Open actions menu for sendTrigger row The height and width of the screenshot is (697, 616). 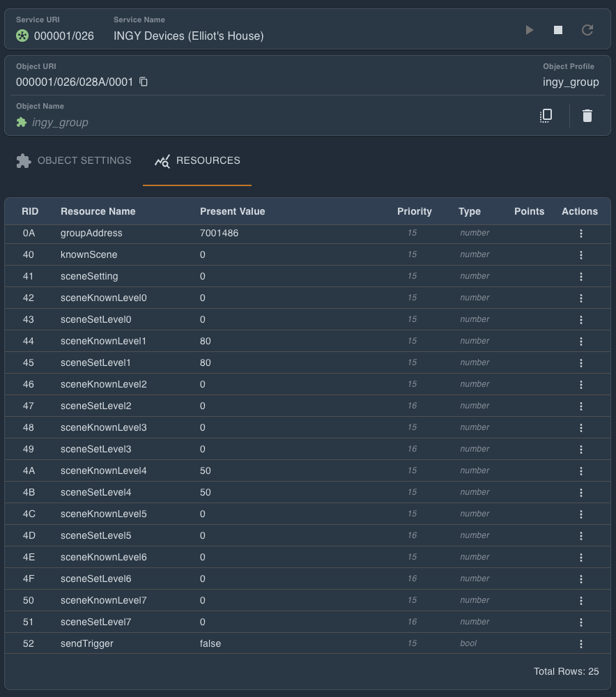[581, 644]
